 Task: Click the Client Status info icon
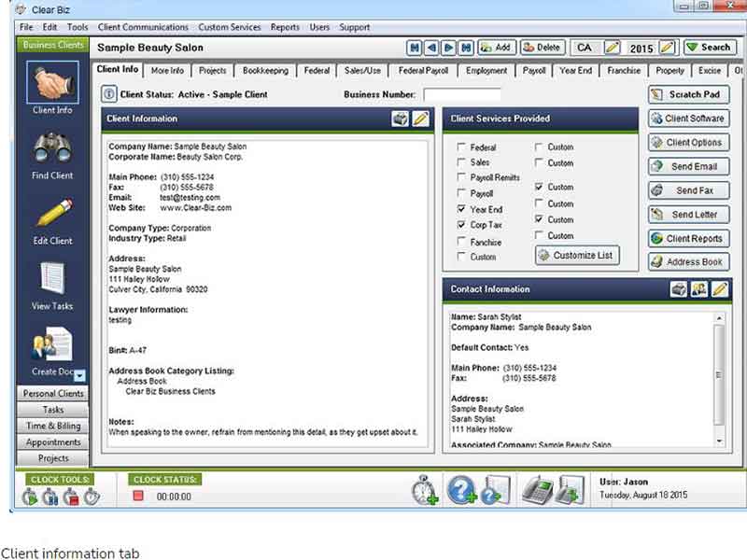(108, 94)
